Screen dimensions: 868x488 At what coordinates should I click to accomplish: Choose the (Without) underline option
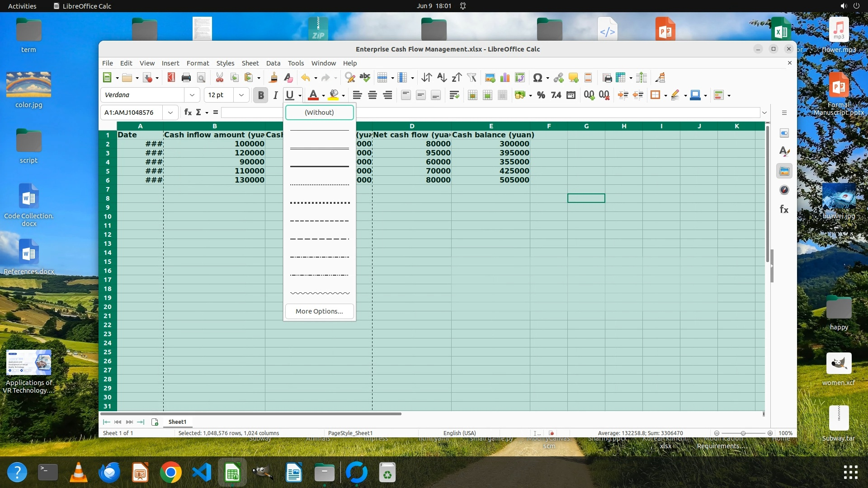[x=319, y=113]
